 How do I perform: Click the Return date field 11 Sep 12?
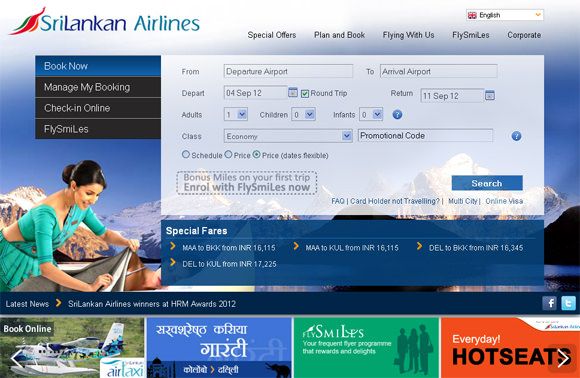pos(452,96)
